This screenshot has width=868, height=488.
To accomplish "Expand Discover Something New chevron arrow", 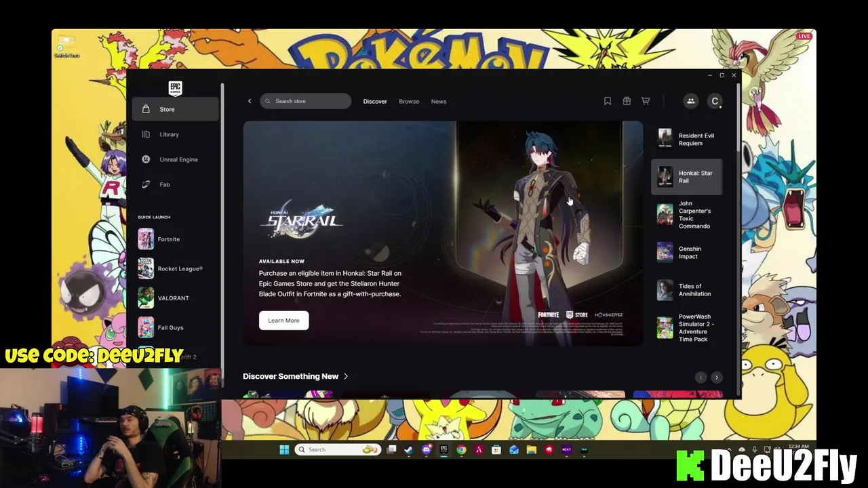I will tap(346, 376).
